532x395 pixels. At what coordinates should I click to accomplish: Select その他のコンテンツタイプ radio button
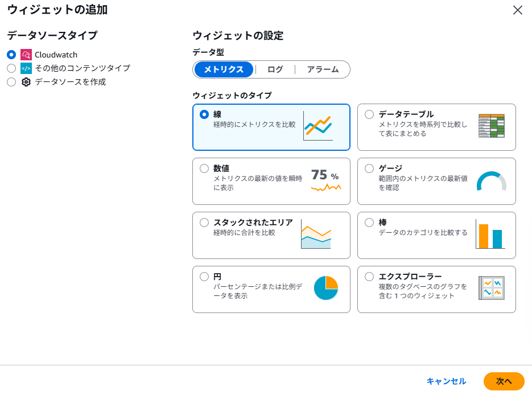pos(11,68)
